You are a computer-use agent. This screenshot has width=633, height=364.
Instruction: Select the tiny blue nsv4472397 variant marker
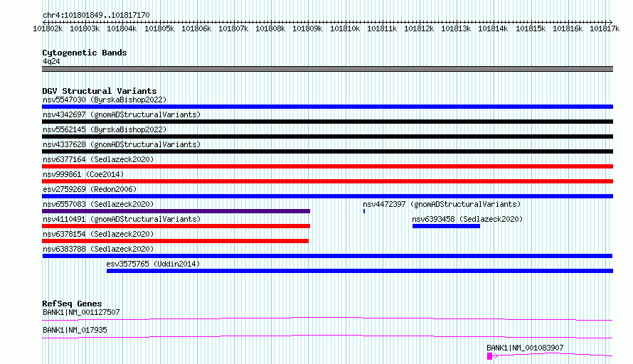pos(364,211)
